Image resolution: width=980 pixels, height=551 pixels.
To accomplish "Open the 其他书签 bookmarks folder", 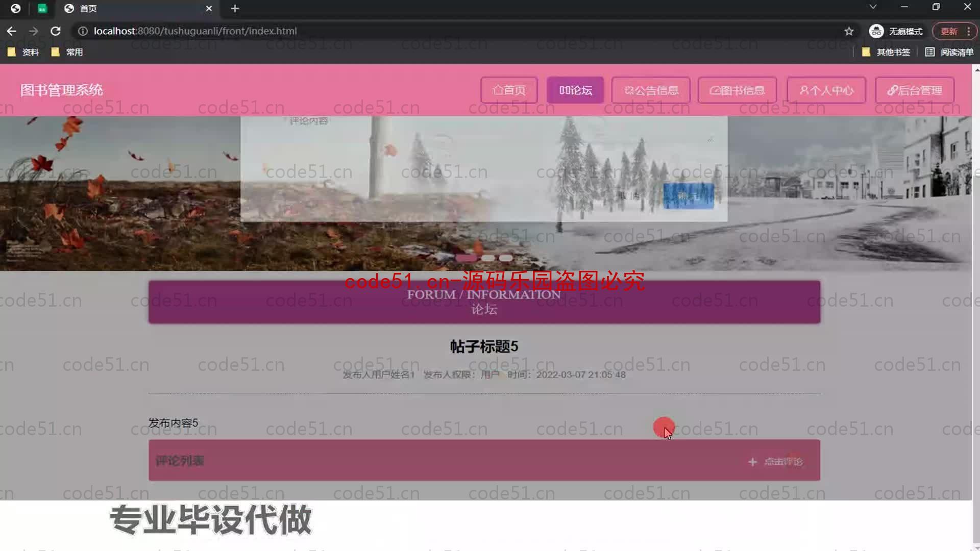I will tap(886, 52).
